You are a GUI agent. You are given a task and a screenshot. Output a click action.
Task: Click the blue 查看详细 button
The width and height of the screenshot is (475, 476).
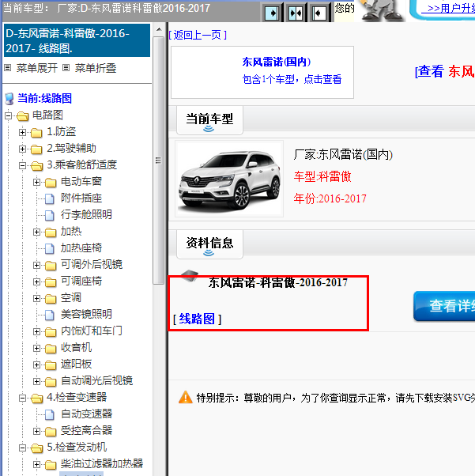coord(444,306)
